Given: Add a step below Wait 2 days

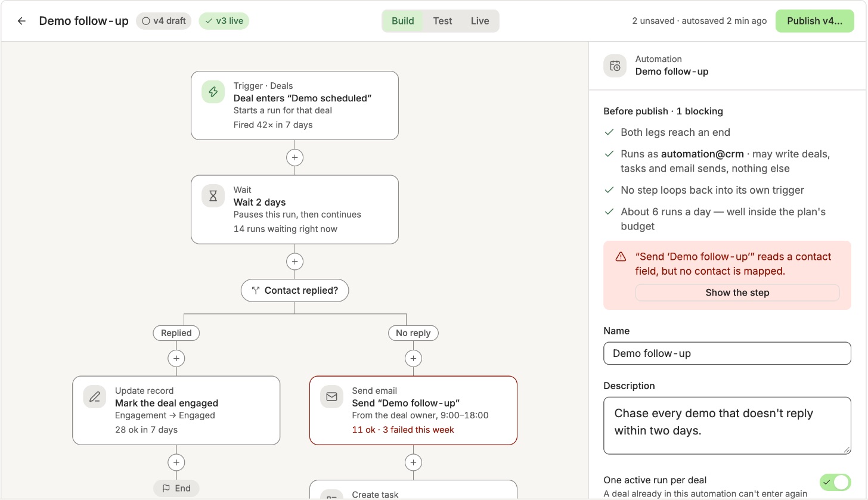Looking at the screenshot, I should pos(294,262).
